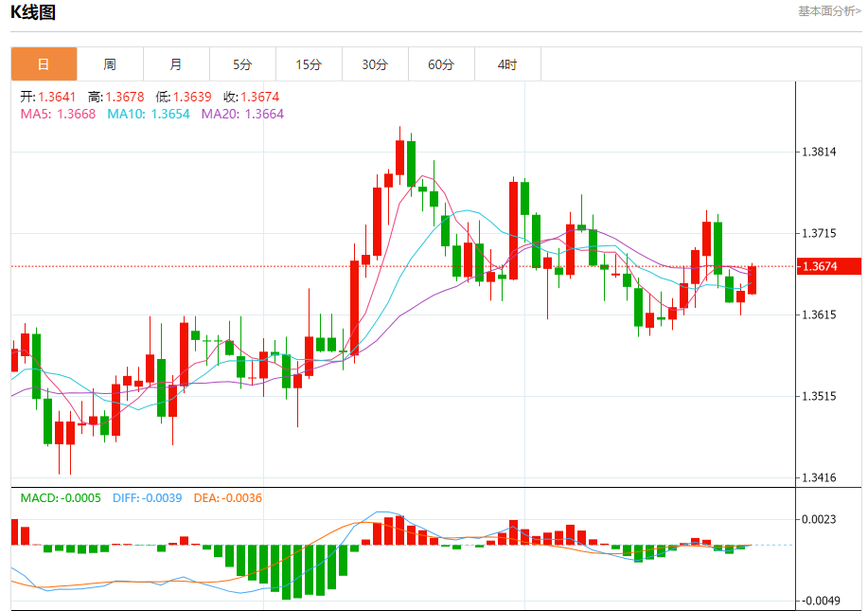Click the 1.3715 price axis label
Screen dimensions: 868x611
819,233
